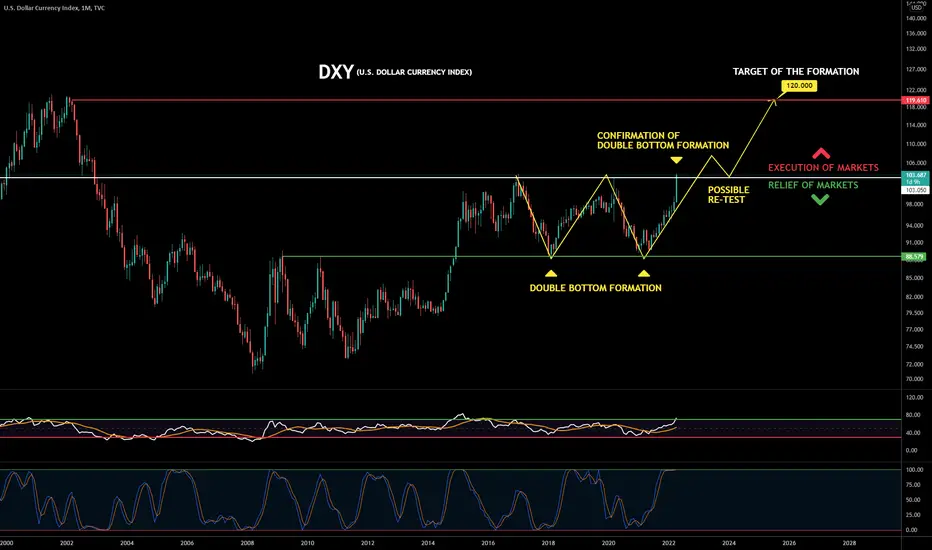Click the 2028 label on the time axis
932x550 pixels.
(x=849, y=543)
